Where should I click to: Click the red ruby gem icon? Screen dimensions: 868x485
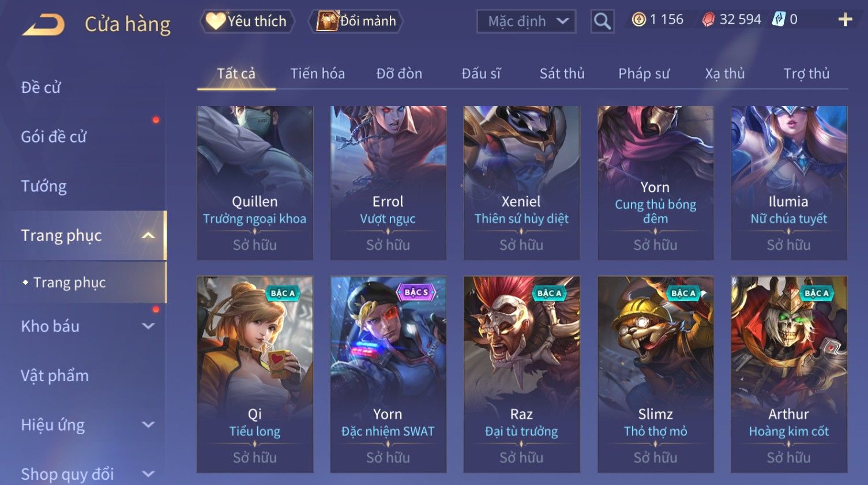pos(708,20)
